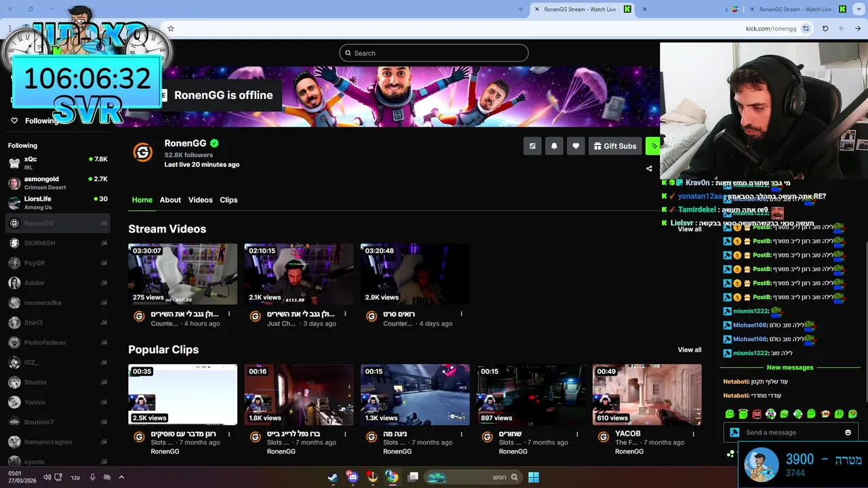Open the Chrome taskbar icon
Image resolution: width=868 pixels, height=488 pixels.
click(x=392, y=477)
